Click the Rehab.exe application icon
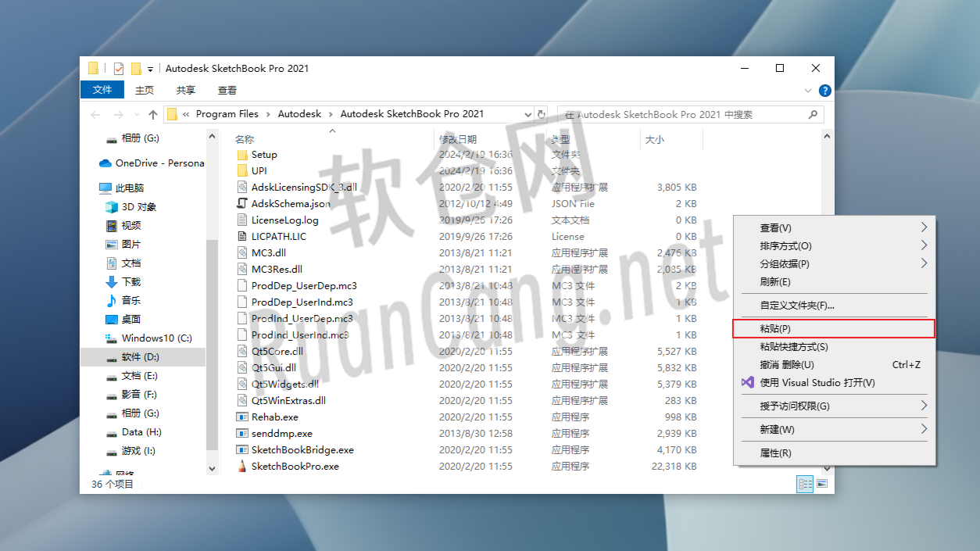The width and height of the screenshot is (980, 551). [242, 417]
